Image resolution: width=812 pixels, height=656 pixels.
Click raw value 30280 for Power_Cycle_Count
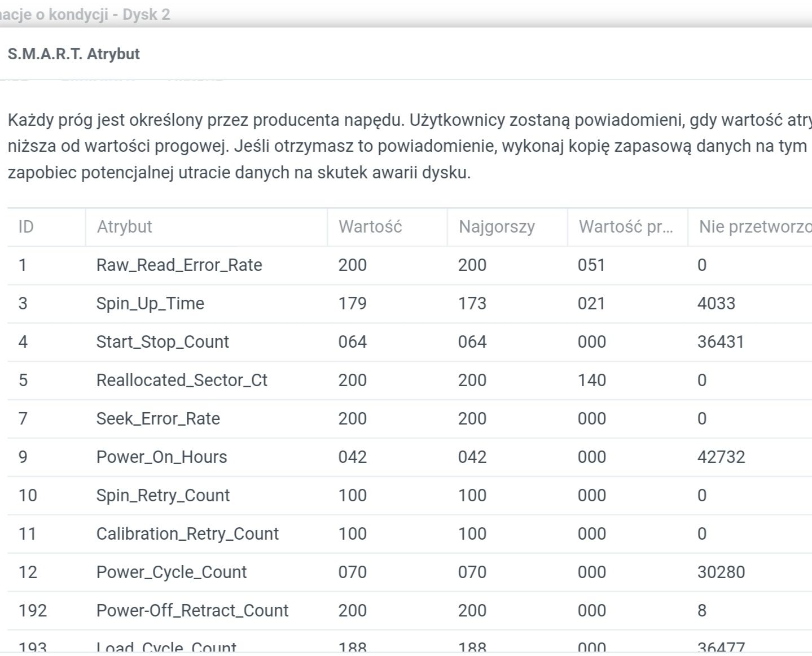[721, 572]
